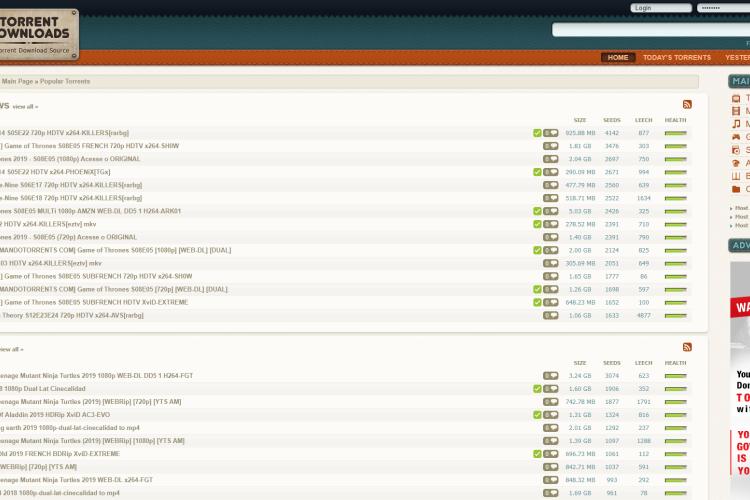Click health bar of the 925.88 MB torrent
Screen dimensions: 750x500
coord(675,133)
